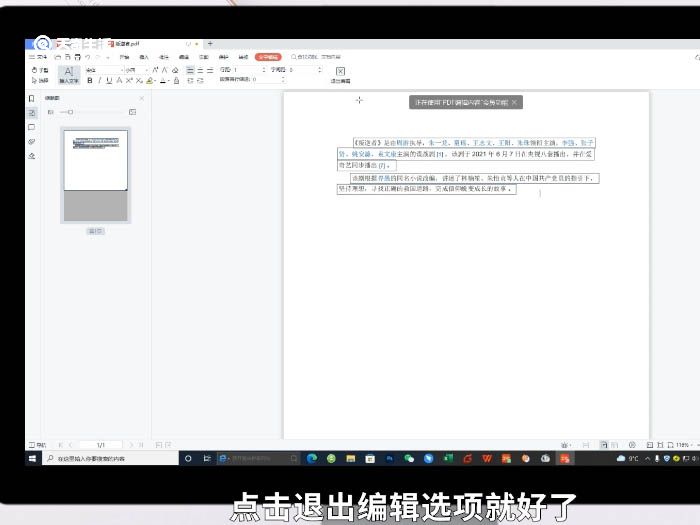Close the thumbnail side panel
Image resolution: width=700 pixels, height=525 pixels.
click(x=141, y=98)
